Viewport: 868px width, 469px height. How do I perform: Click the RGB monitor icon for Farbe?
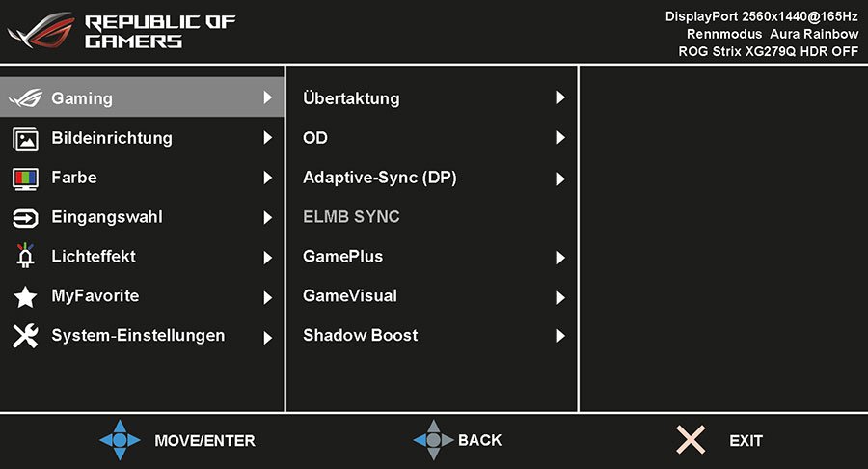[x=25, y=179]
